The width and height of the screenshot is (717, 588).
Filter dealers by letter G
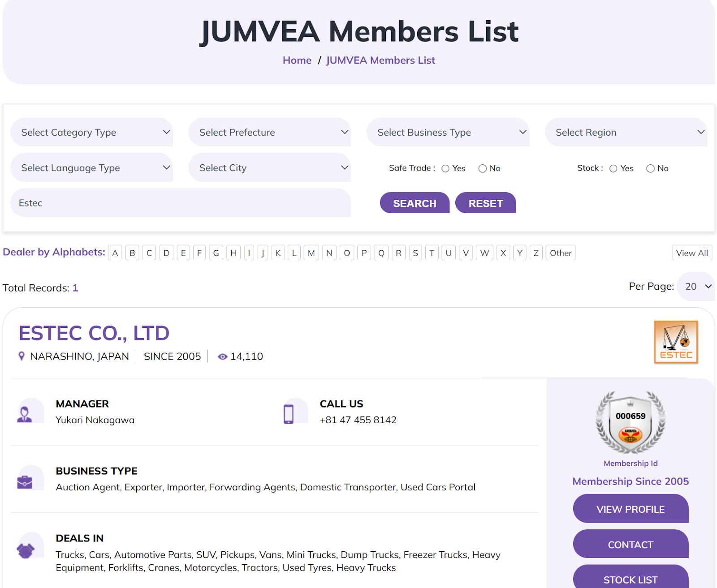(x=216, y=253)
